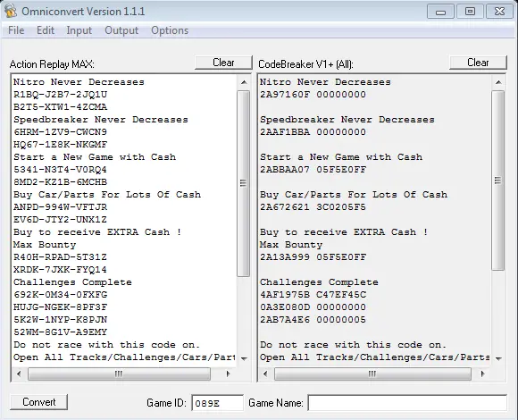Click code line 5341-N3T4-V0RQ4

[x=61, y=170]
